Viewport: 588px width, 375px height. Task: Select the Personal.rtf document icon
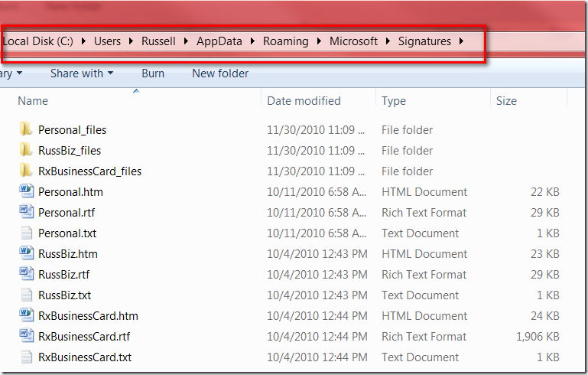(26, 212)
